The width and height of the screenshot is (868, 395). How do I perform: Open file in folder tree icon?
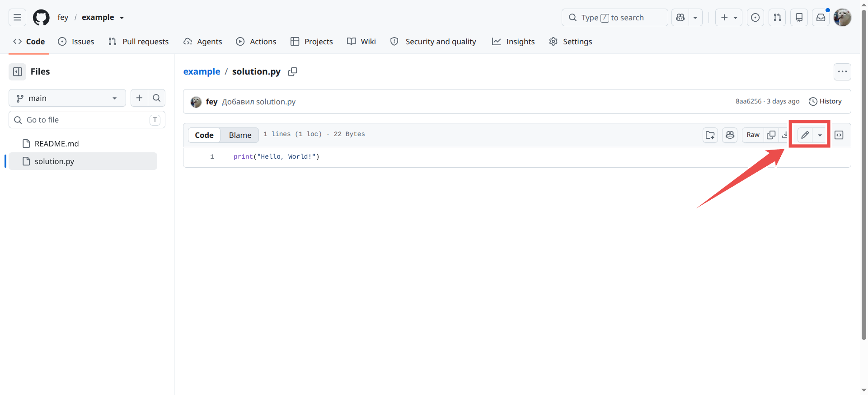tap(710, 135)
